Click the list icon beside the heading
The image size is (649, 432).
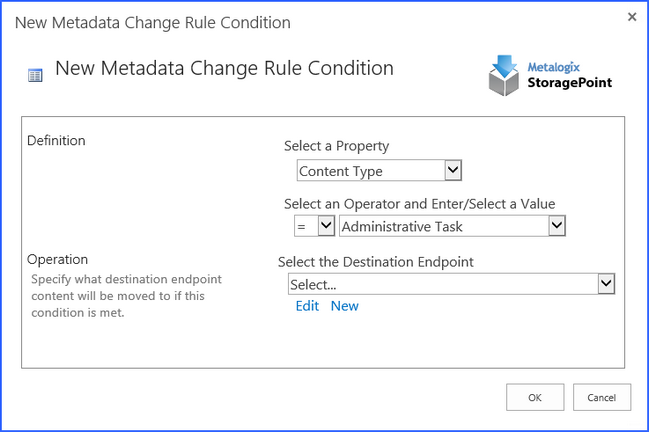(x=35, y=75)
